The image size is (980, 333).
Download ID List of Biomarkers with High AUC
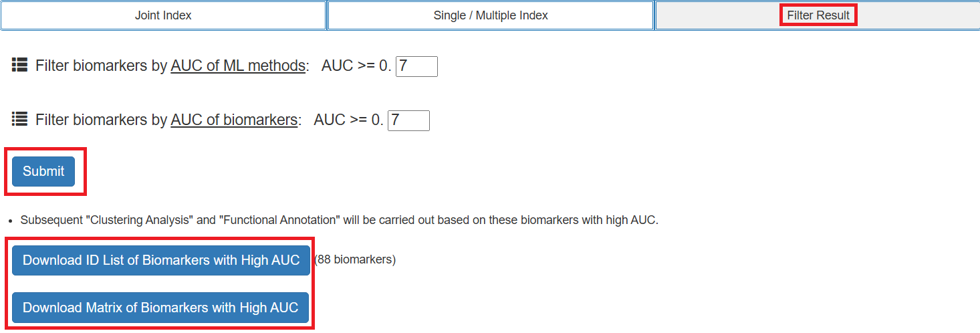161,260
